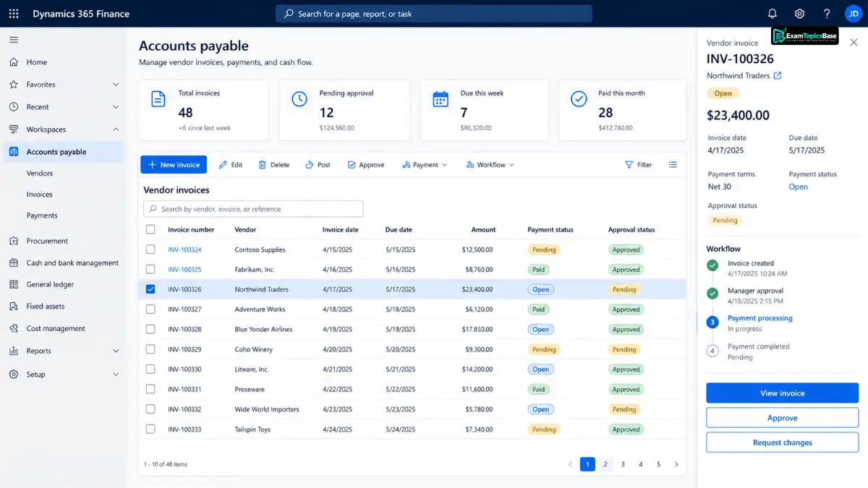Click the Reports chart icon
The image size is (868, 488).
(x=14, y=351)
